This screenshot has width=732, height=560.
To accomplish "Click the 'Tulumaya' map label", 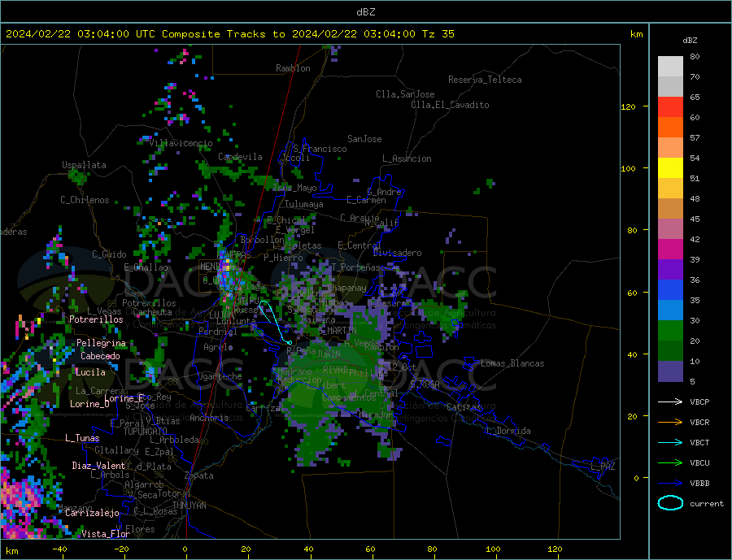I will (x=304, y=204).
